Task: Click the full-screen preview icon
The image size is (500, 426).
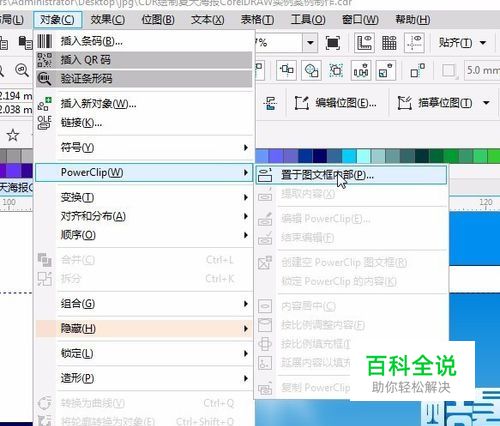Action: coord(333,43)
